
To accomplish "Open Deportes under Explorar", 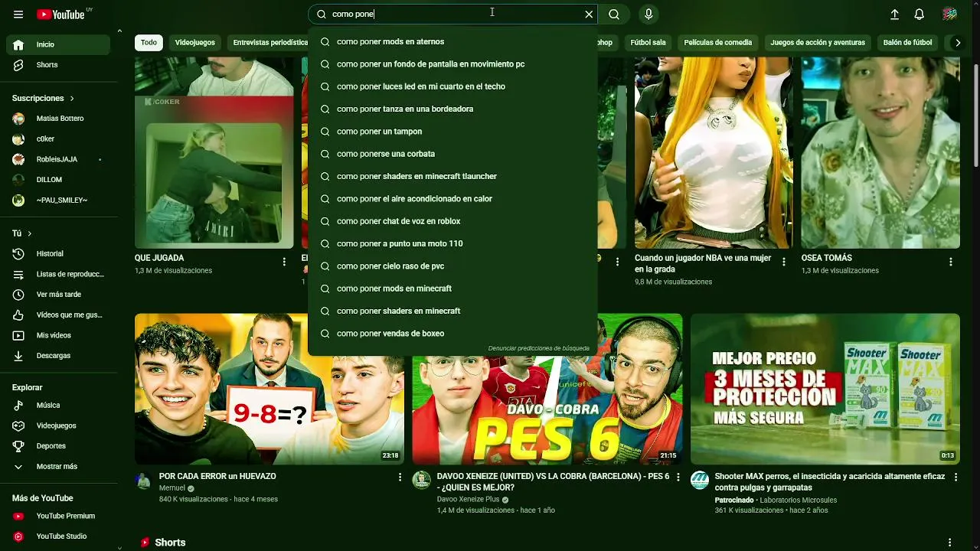I will tap(58, 446).
